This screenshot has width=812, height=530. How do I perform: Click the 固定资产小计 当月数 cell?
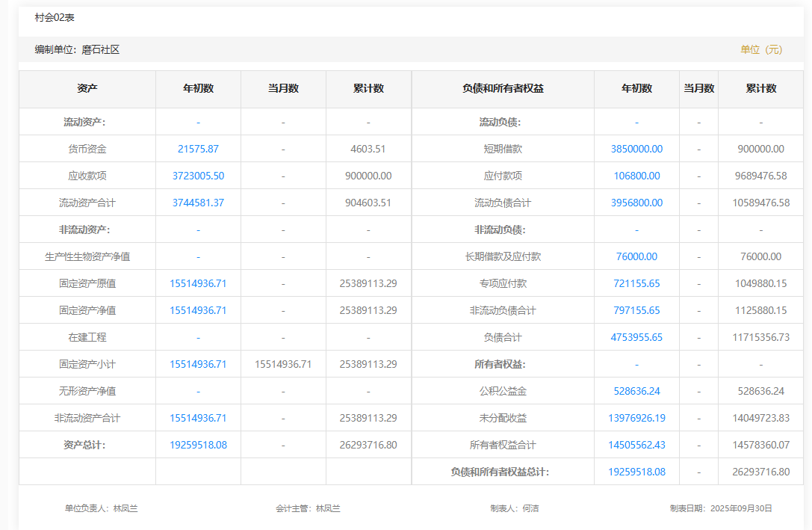[283, 364]
